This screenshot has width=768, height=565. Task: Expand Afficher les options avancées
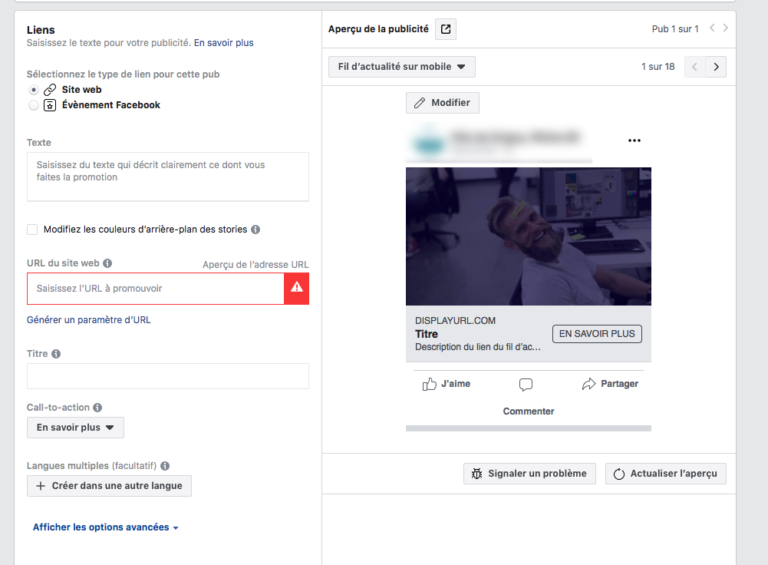click(105, 527)
